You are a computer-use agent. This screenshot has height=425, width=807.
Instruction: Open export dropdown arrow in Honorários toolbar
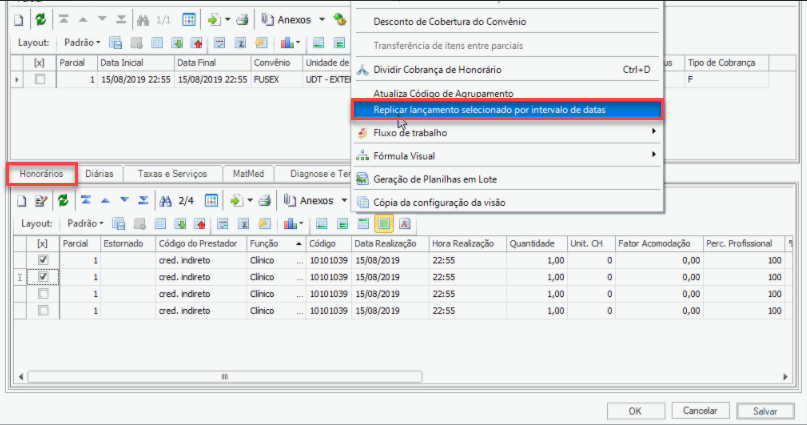[x=250, y=201]
